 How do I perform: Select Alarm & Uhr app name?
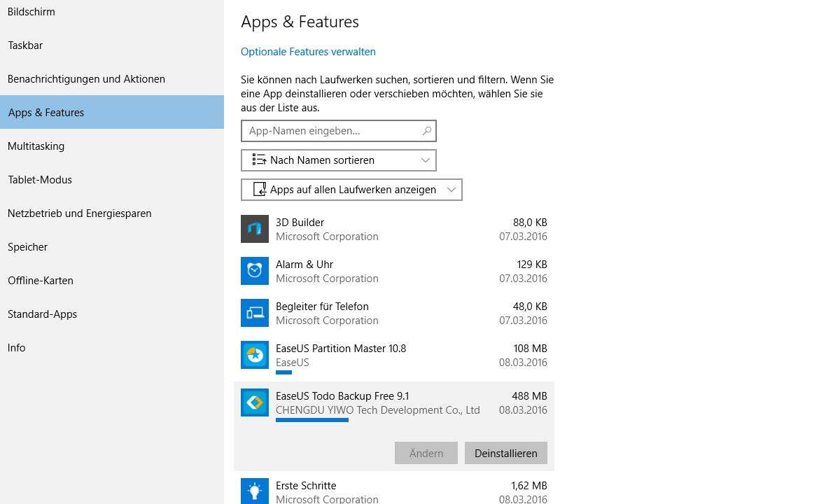click(x=304, y=265)
